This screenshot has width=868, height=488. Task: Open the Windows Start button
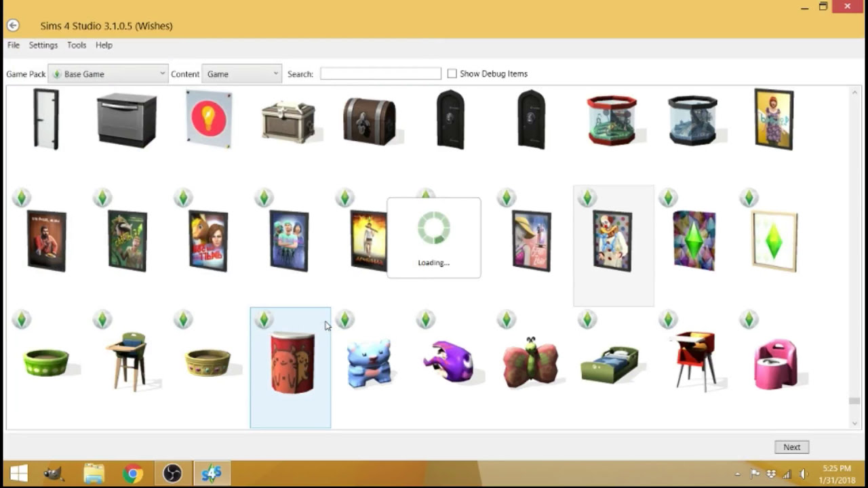(18, 473)
